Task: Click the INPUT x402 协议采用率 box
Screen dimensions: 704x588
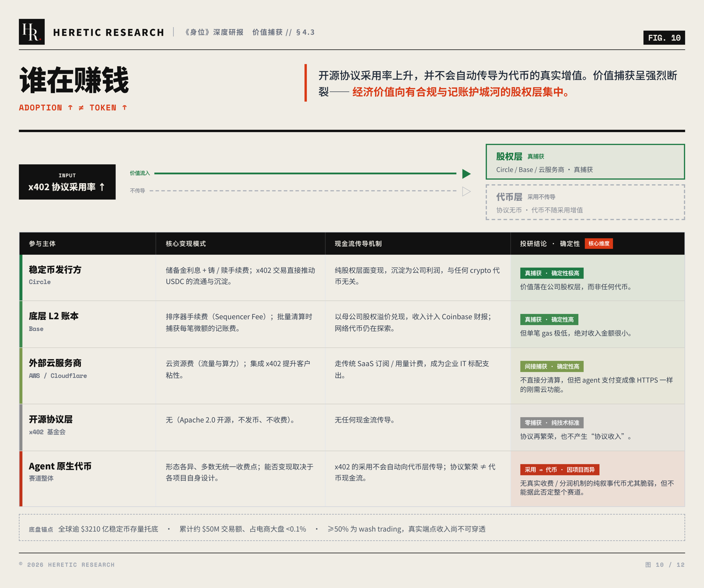Action: click(x=67, y=182)
